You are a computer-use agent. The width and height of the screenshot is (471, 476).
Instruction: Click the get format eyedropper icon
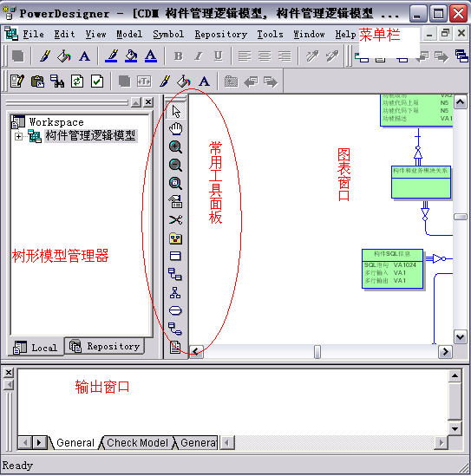pyautogui.click(x=312, y=56)
